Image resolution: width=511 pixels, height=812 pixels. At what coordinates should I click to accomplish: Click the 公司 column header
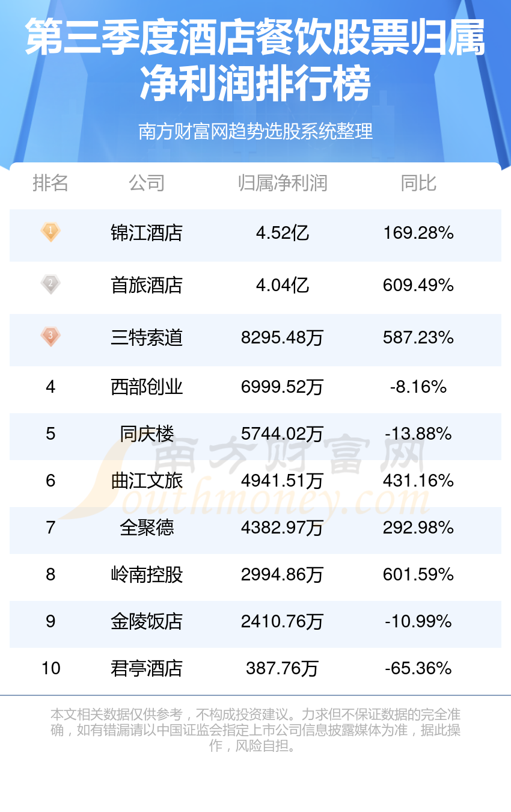(147, 183)
